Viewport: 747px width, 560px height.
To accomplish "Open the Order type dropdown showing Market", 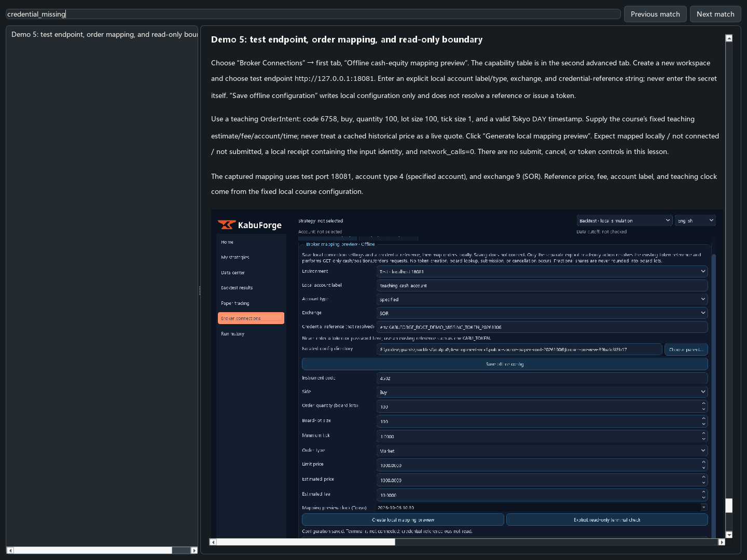I will tap(542, 451).
